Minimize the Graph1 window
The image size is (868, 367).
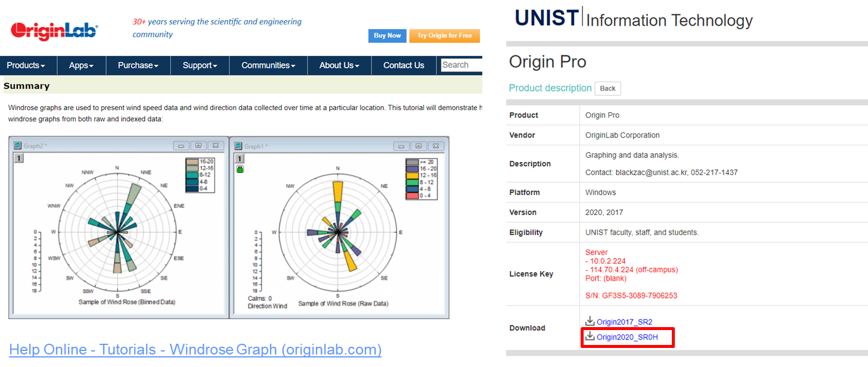tap(401, 146)
